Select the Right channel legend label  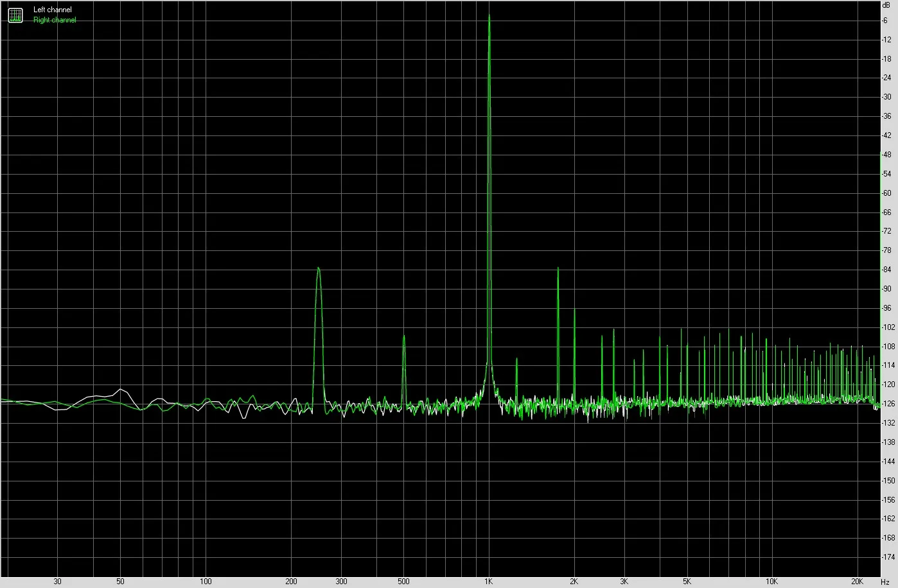tap(55, 20)
